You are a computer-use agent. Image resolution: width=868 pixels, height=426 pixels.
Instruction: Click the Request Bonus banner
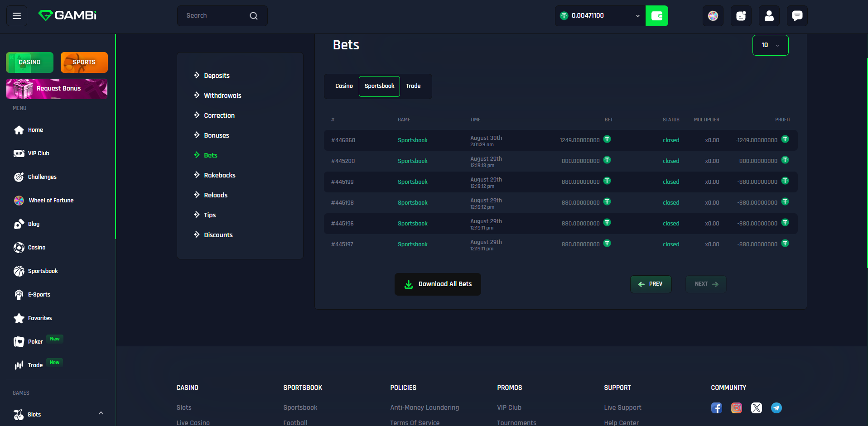pyautogui.click(x=57, y=89)
